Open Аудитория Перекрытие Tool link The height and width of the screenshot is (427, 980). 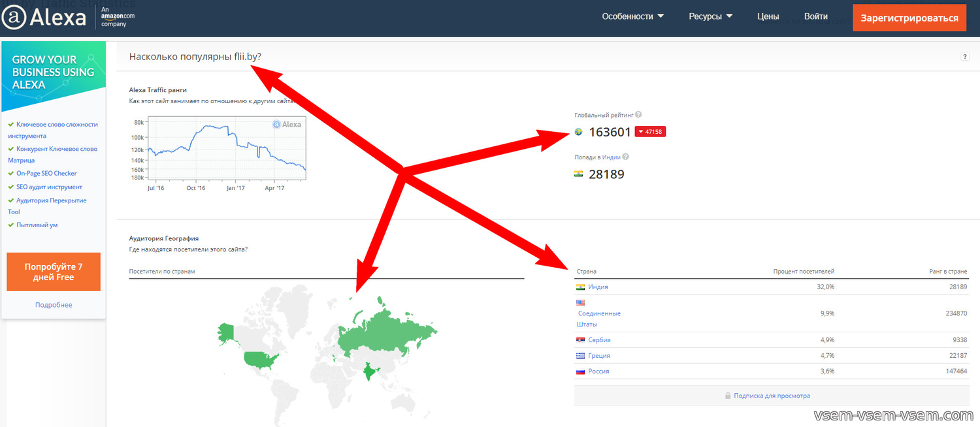(48, 206)
